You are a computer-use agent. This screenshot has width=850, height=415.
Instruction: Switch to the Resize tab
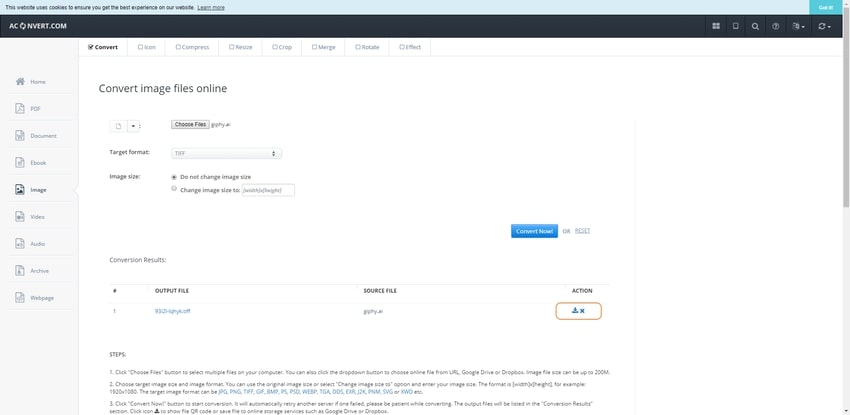click(x=241, y=47)
